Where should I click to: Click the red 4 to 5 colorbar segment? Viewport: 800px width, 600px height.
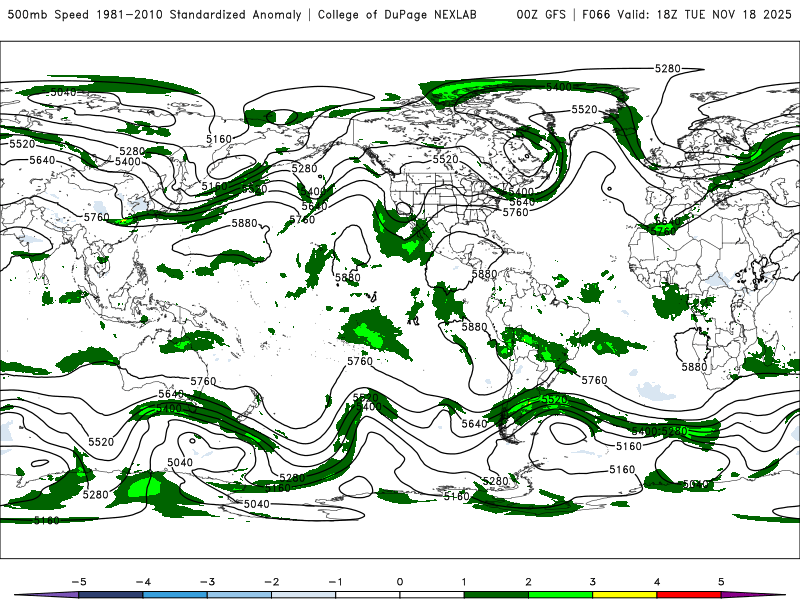click(x=689, y=595)
